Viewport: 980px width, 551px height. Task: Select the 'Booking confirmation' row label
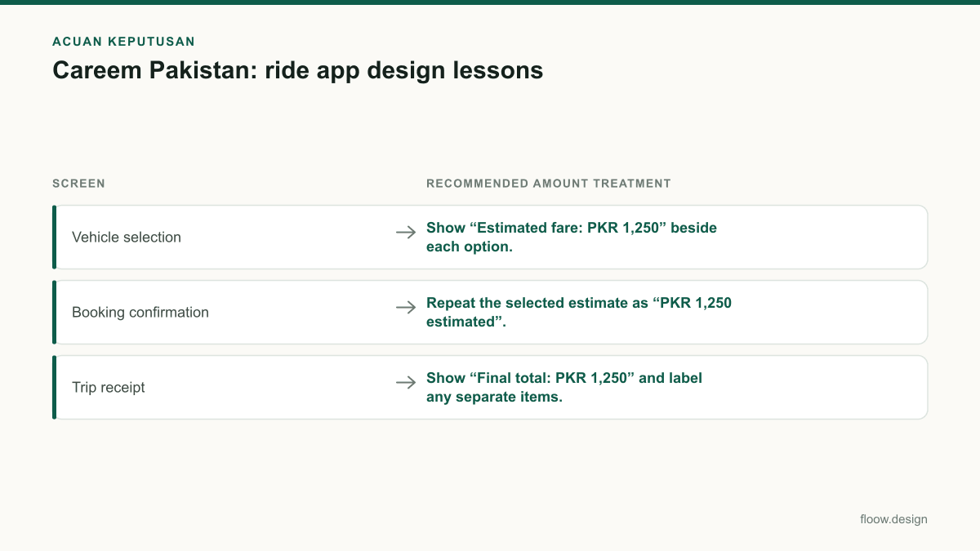[x=140, y=313]
